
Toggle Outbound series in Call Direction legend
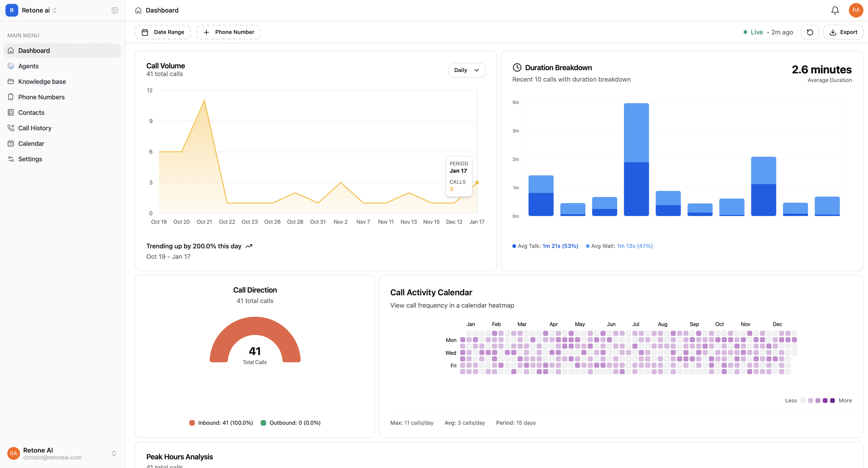tap(290, 423)
